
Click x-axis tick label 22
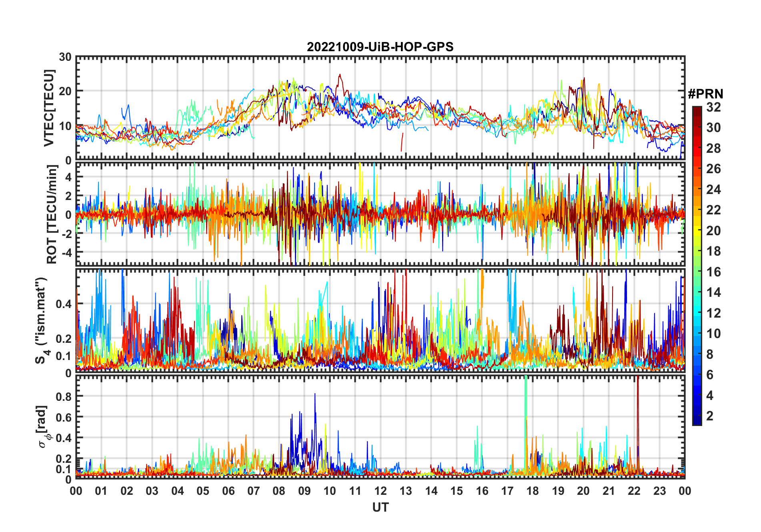(634, 491)
